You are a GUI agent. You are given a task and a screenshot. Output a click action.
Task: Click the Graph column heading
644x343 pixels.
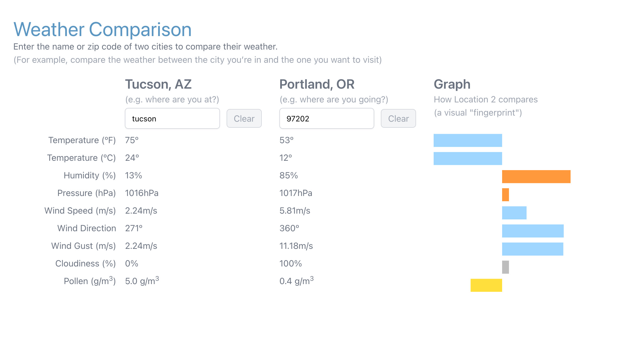pyautogui.click(x=452, y=84)
